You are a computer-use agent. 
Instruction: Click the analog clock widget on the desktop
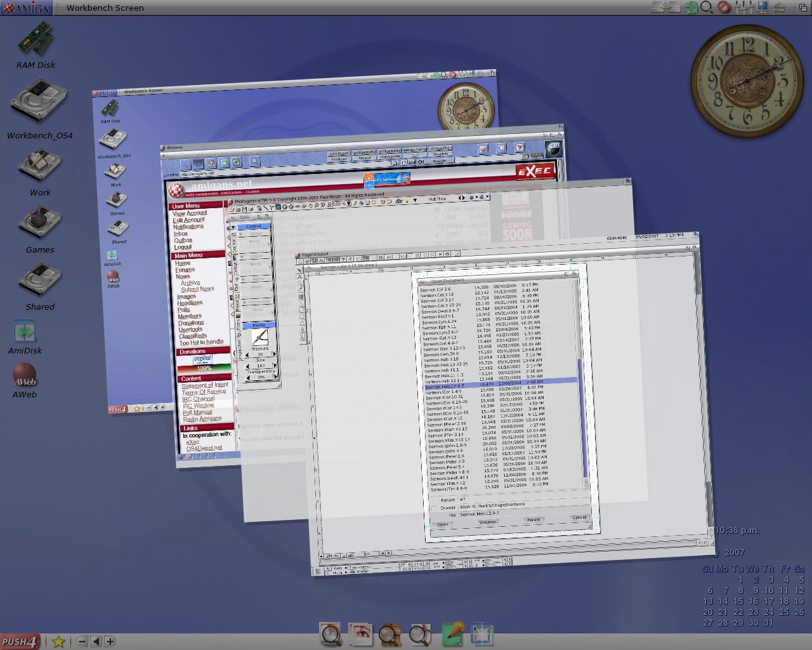coord(747,81)
